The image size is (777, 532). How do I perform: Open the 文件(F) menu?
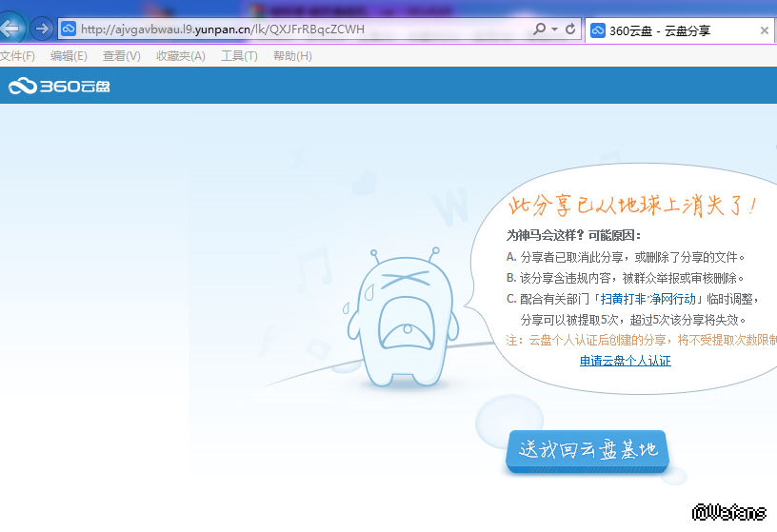(x=17, y=56)
